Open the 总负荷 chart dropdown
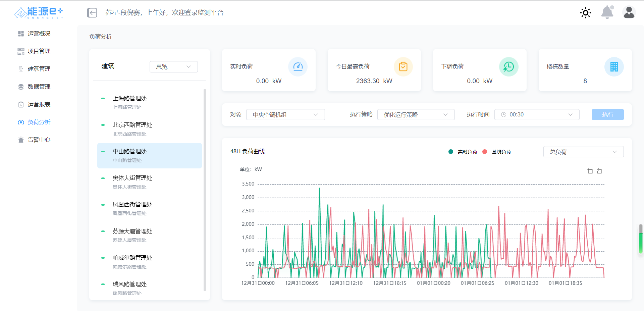This screenshot has width=644, height=311. [583, 152]
